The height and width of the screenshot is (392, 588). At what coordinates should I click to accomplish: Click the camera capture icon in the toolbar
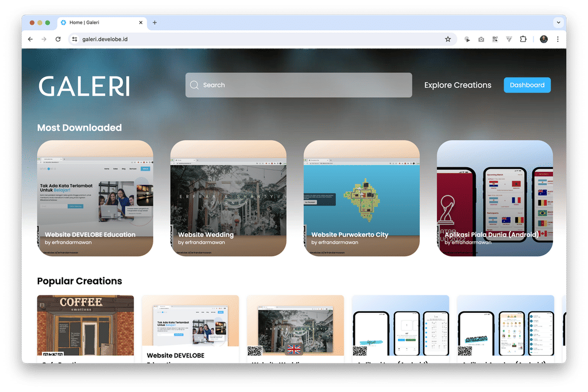click(481, 39)
